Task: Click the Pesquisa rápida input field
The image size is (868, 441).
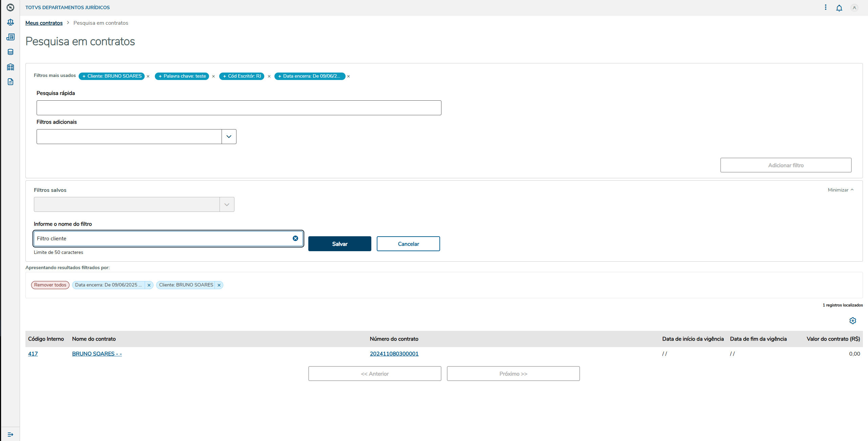Action: coord(239,108)
